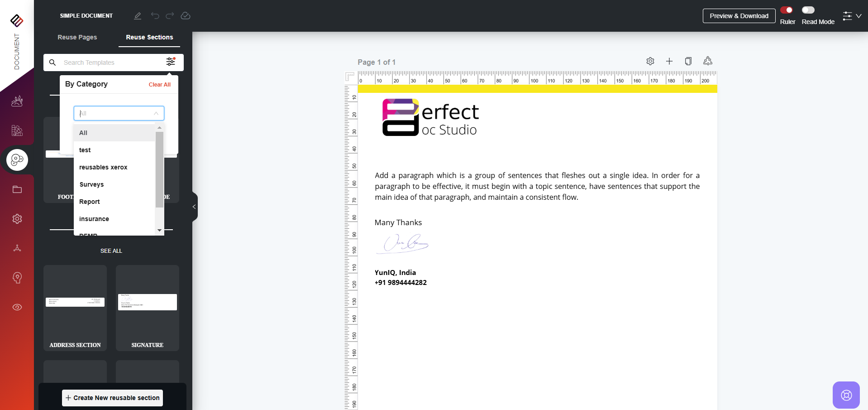The height and width of the screenshot is (410, 868).
Task: Click the redo arrow icon
Action: [170, 16]
